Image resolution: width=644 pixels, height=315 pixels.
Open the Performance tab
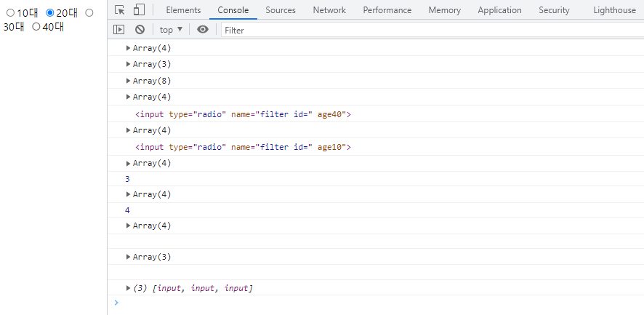(x=387, y=10)
